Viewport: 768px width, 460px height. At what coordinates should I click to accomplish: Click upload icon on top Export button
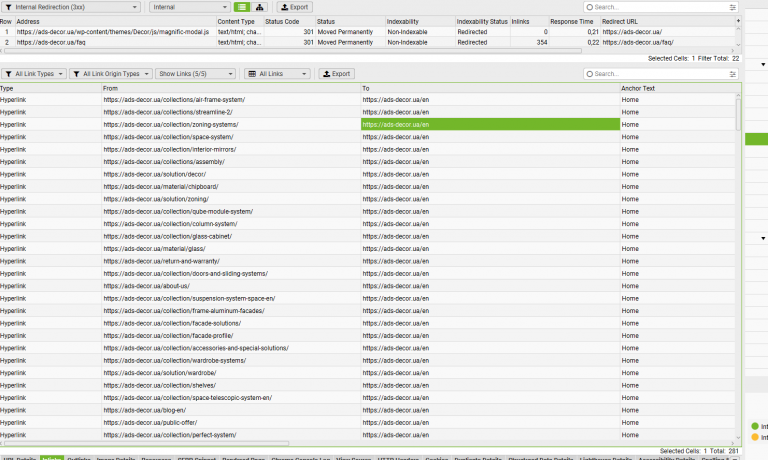tap(285, 7)
